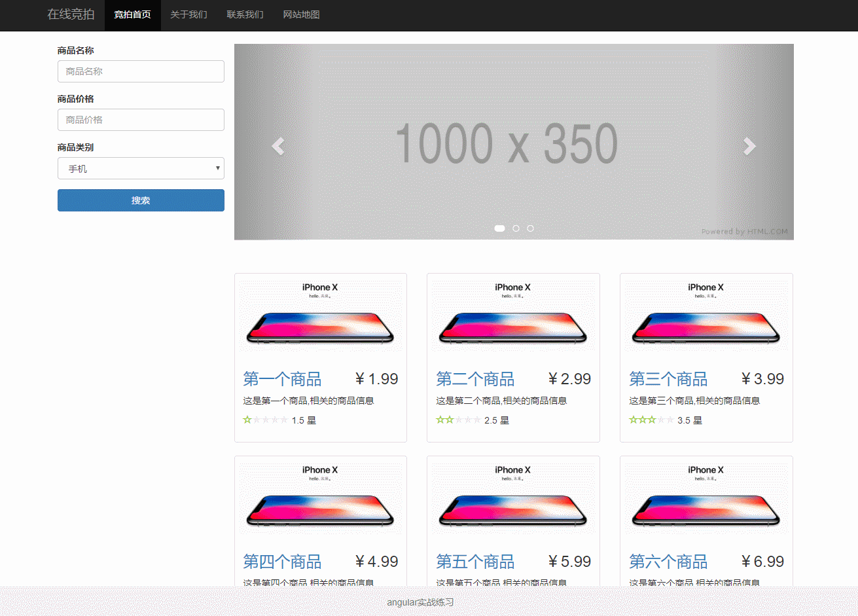This screenshot has width=858, height=616.
Task: Click the 1000 x 350 carousel image
Action: tap(514, 142)
